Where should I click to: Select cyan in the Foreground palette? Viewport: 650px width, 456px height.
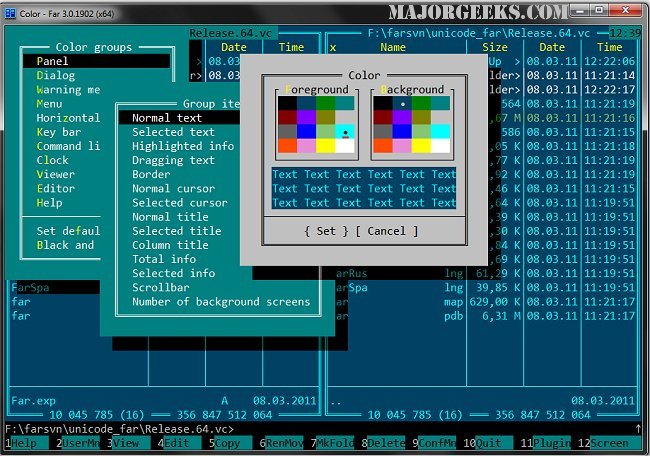(345, 131)
